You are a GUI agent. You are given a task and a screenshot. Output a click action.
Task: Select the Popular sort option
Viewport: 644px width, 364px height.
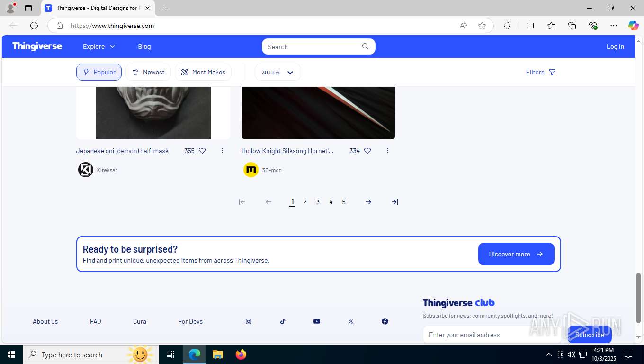(x=99, y=72)
